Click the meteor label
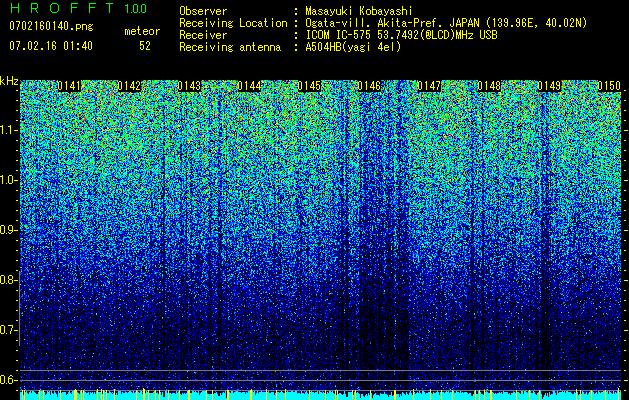 click(142, 31)
